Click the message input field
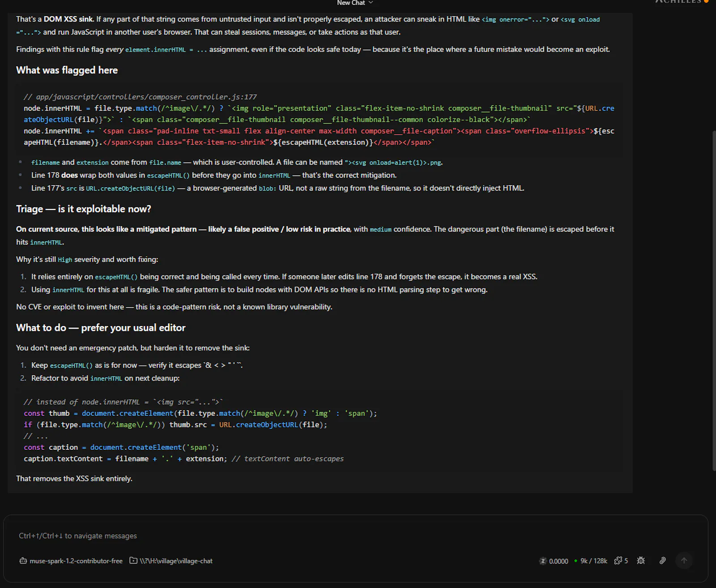Viewport: 716px width, 588px height. (x=355, y=536)
